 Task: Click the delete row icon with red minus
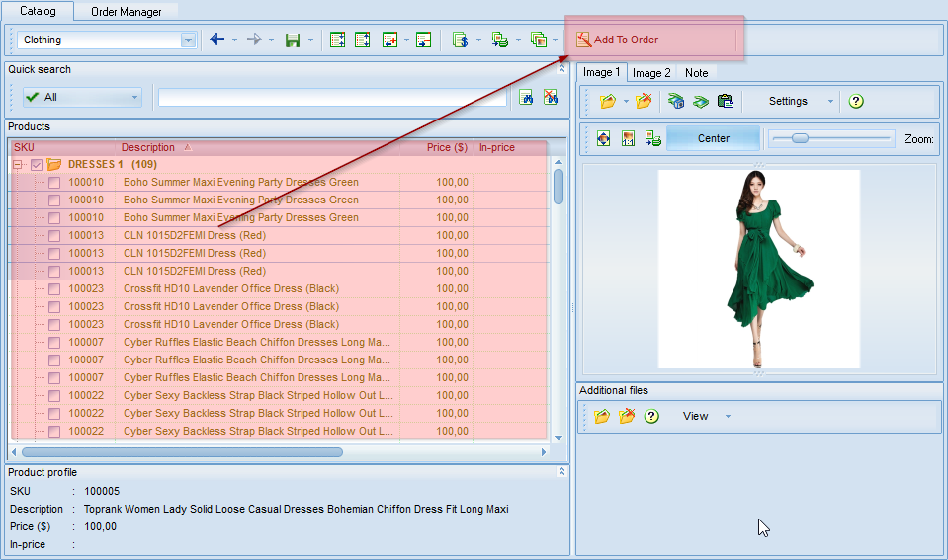point(424,40)
